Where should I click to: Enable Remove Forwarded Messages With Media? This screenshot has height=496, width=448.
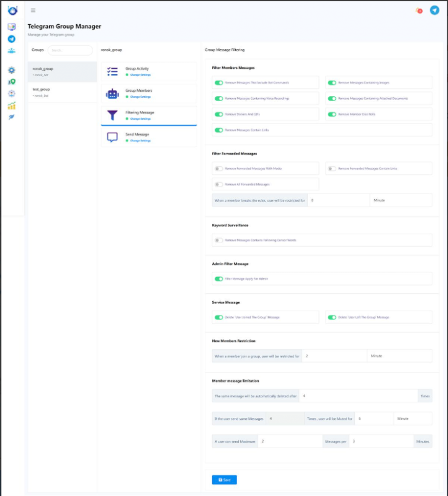[219, 169]
